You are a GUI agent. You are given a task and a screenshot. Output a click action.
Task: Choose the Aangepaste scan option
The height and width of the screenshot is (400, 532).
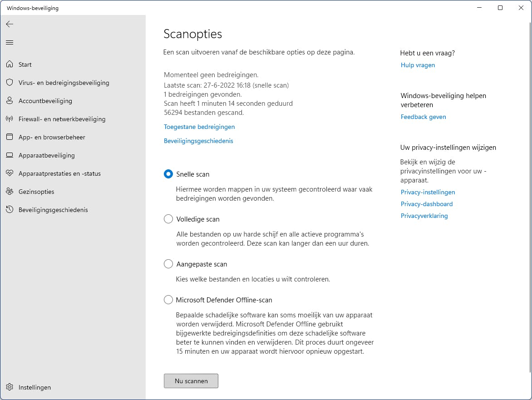coord(168,264)
